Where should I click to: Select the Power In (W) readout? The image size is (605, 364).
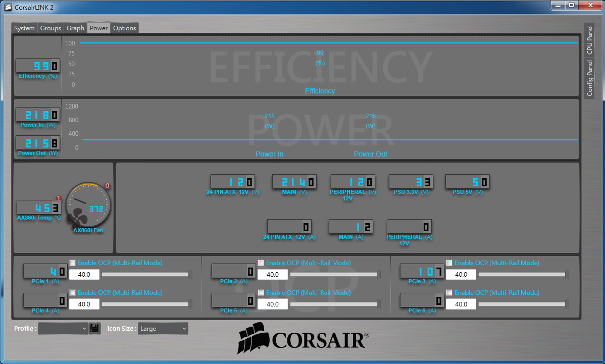tap(38, 115)
